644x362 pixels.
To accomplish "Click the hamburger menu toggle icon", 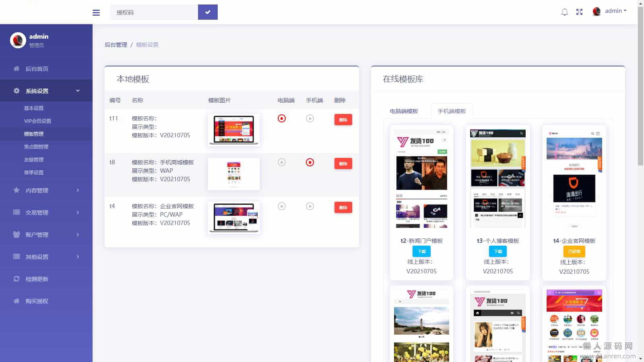I will point(96,12).
